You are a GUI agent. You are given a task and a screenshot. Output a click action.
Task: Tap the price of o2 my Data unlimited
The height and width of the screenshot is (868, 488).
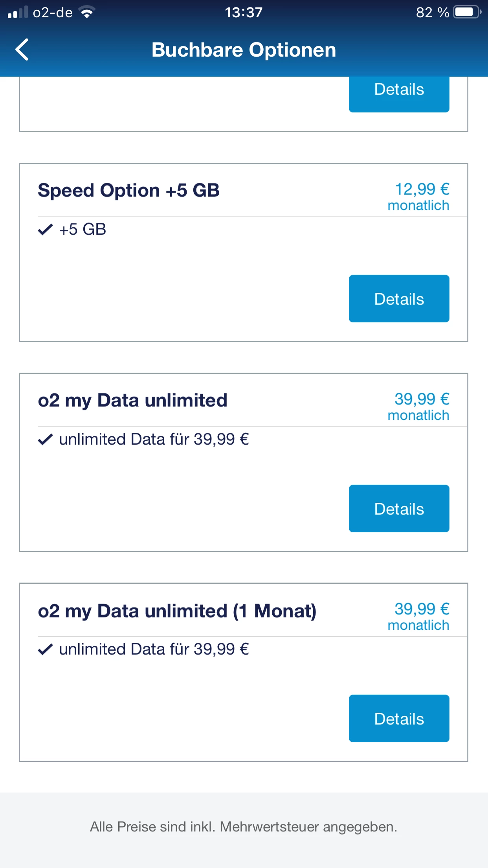point(419,406)
